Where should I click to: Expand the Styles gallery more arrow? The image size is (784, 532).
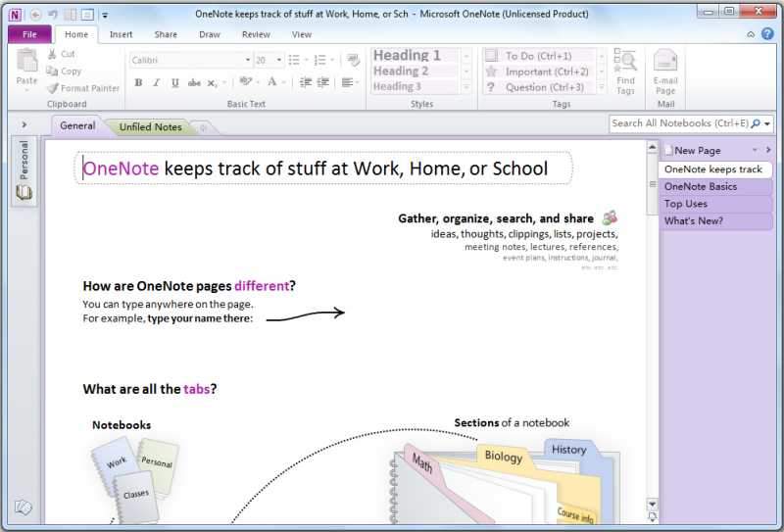[x=466, y=87]
